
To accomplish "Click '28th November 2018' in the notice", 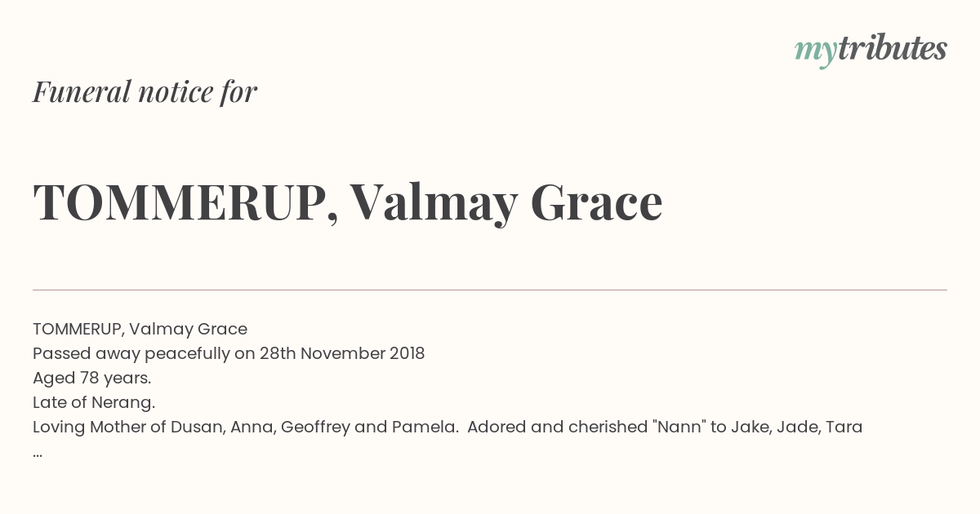I will pyautogui.click(x=341, y=353).
